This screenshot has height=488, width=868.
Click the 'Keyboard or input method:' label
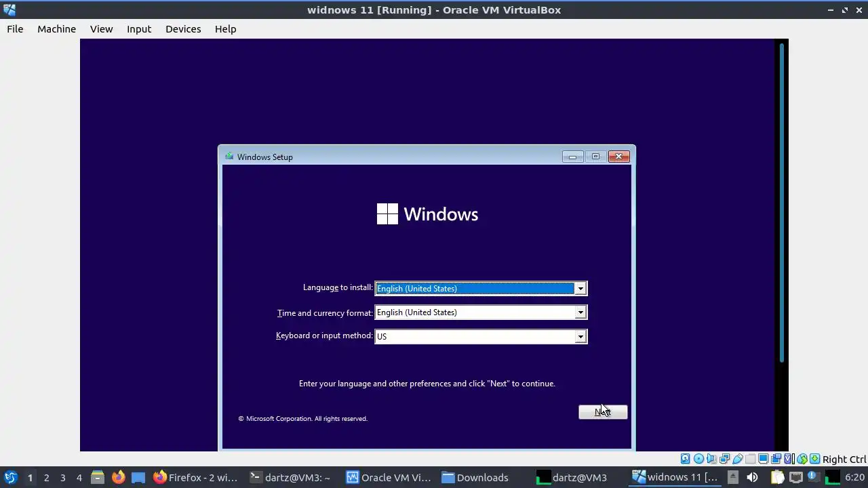pos(324,335)
